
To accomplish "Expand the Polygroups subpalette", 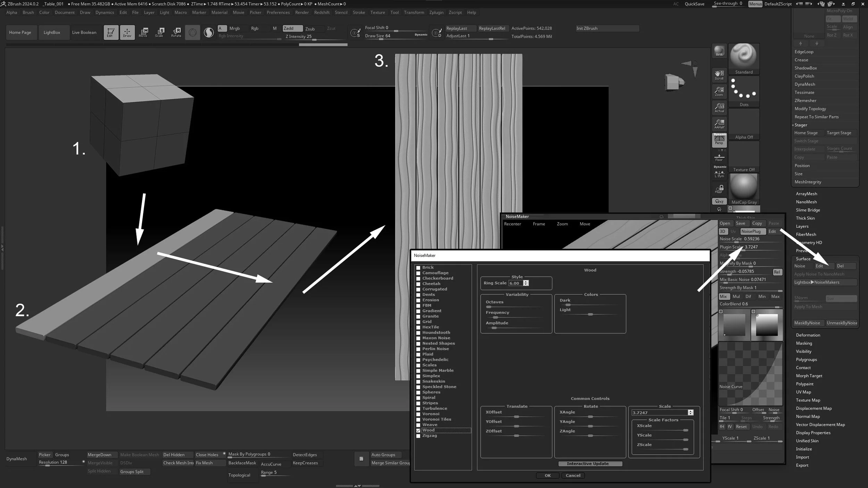I will click(x=806, y=360).
